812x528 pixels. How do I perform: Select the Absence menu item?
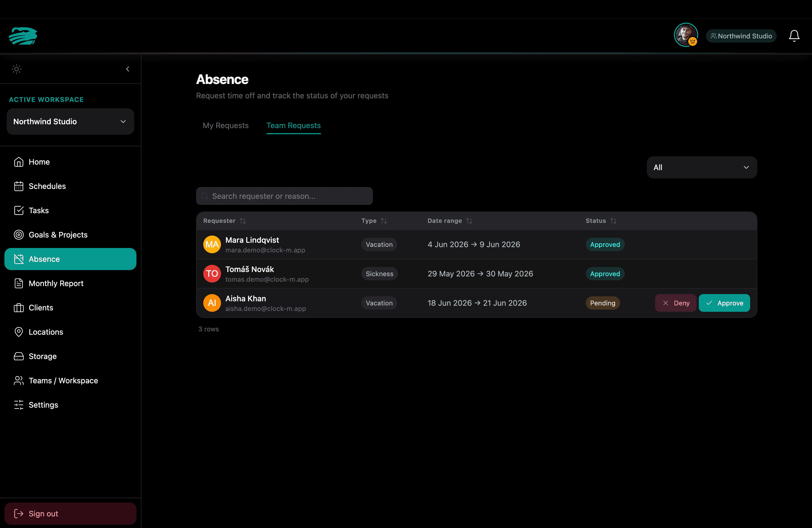pos(70,259)
